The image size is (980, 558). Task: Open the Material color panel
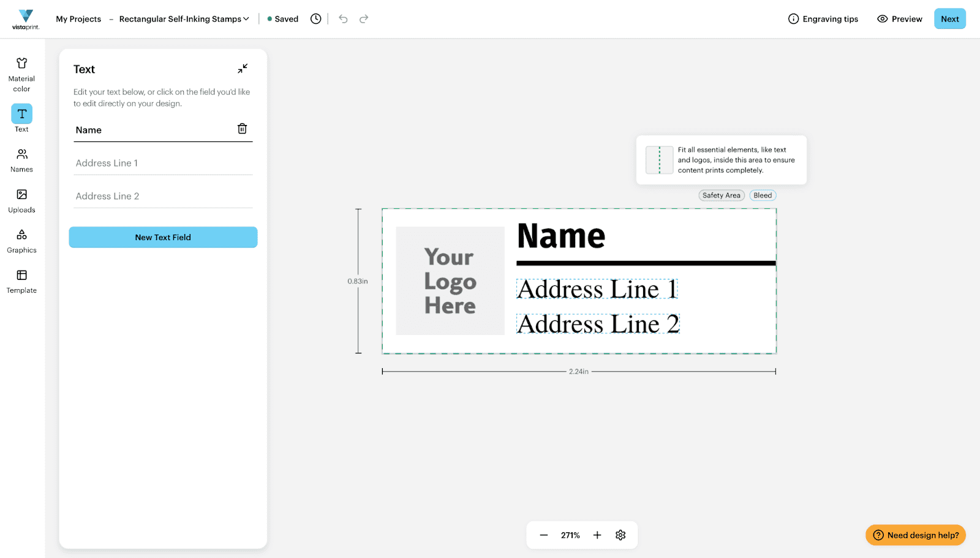(21, 74)
